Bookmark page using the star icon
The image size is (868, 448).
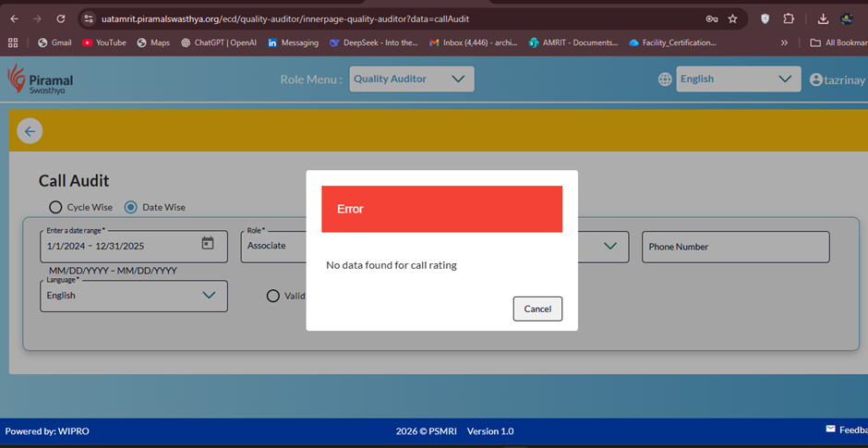tap(732, 18)
